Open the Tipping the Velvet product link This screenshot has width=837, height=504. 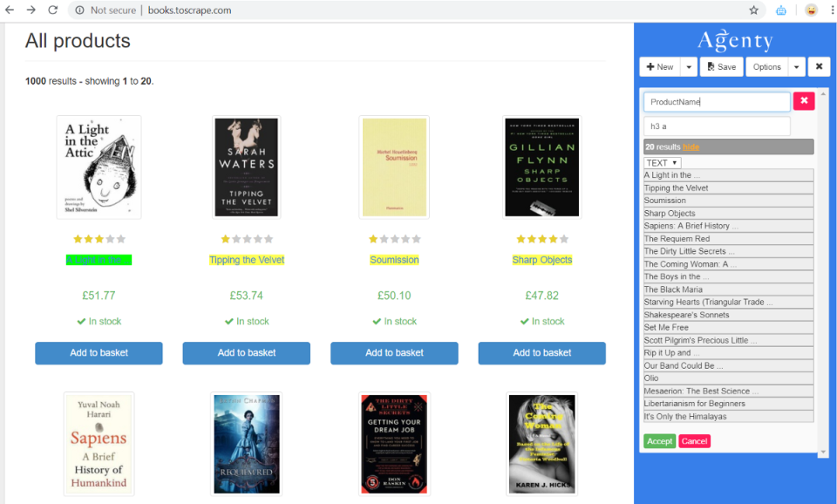tap(246, 259)
